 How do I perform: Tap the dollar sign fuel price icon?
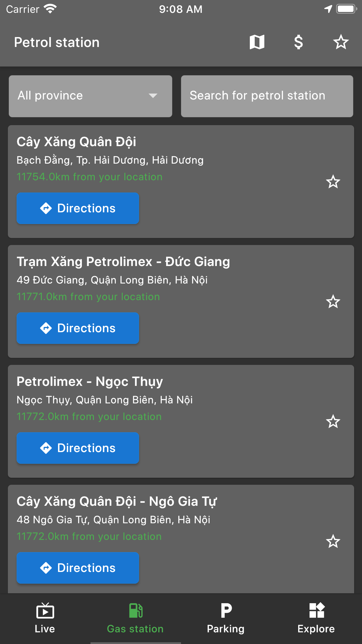point(298,42)
